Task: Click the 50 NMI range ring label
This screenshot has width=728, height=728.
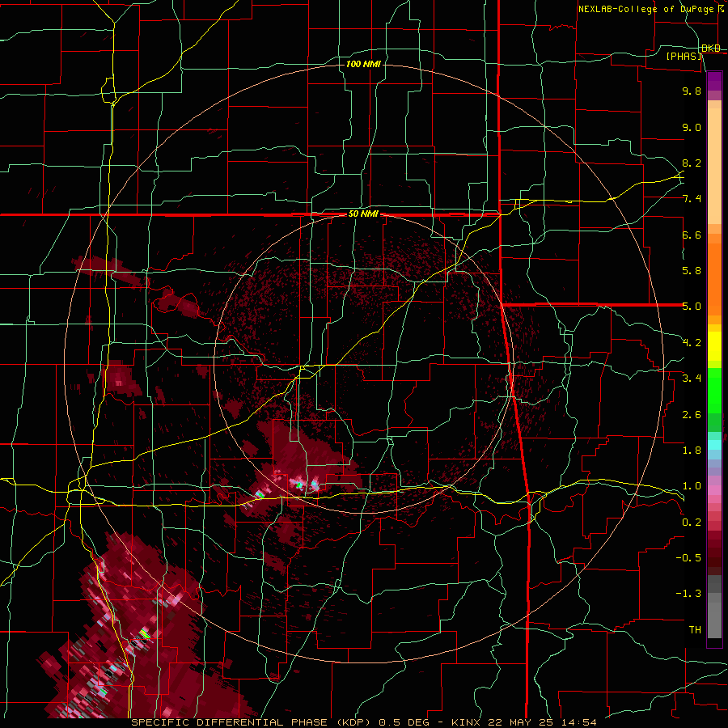Action: coord(363,214)
